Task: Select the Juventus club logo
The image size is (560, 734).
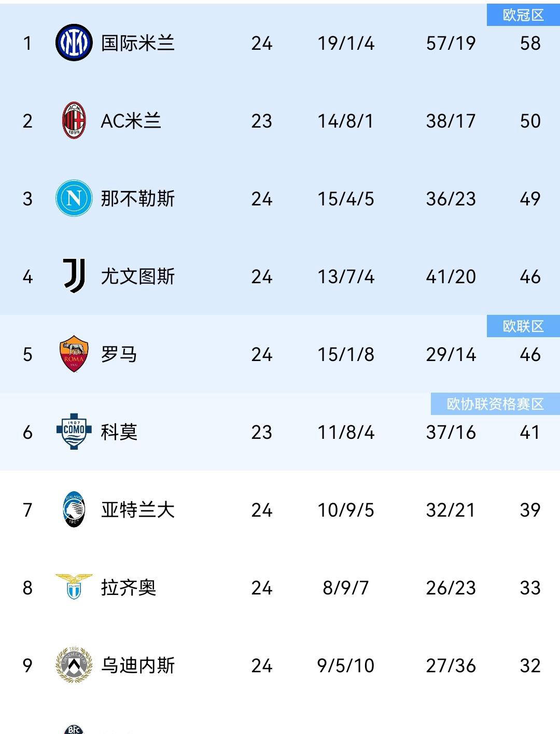Action: point(74,276)
